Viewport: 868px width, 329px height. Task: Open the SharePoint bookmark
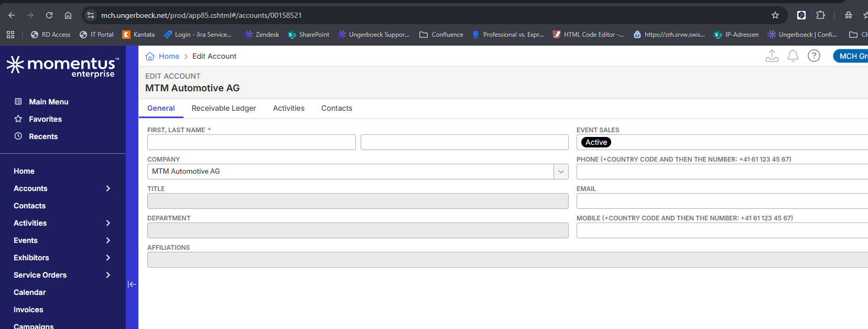[x=309, y=35]
